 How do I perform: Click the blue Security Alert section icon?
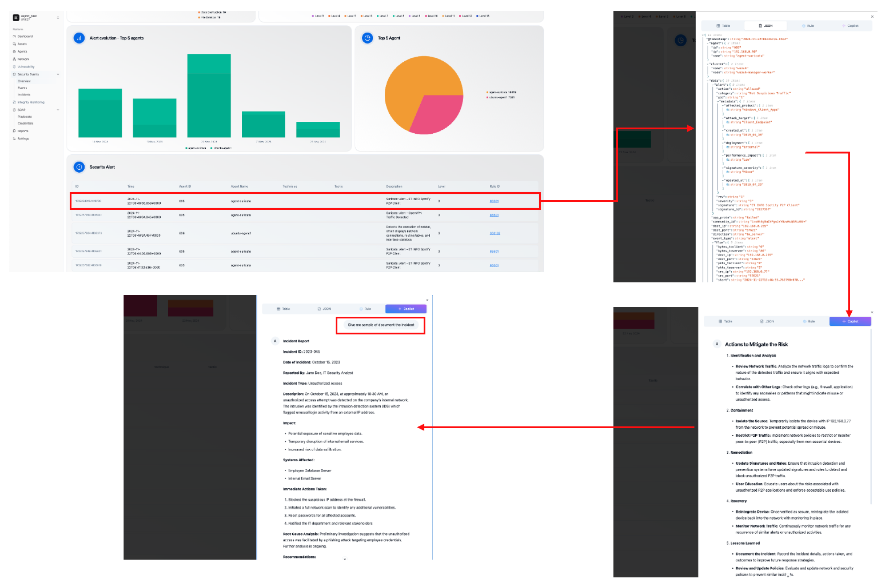[x=79, y=167]
